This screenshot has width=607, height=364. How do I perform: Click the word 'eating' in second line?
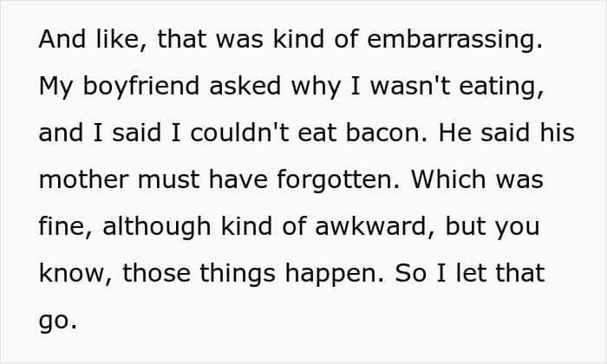coord(498,87)
